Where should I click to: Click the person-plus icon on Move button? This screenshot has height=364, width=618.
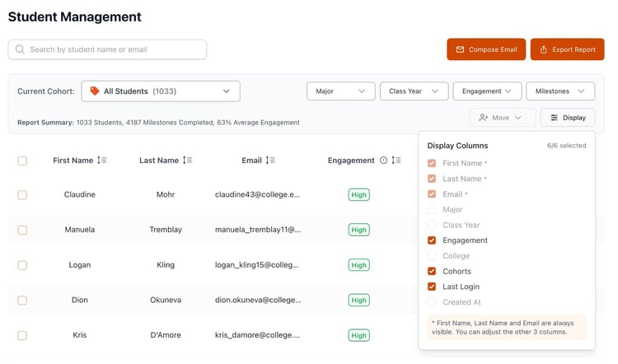483,118
